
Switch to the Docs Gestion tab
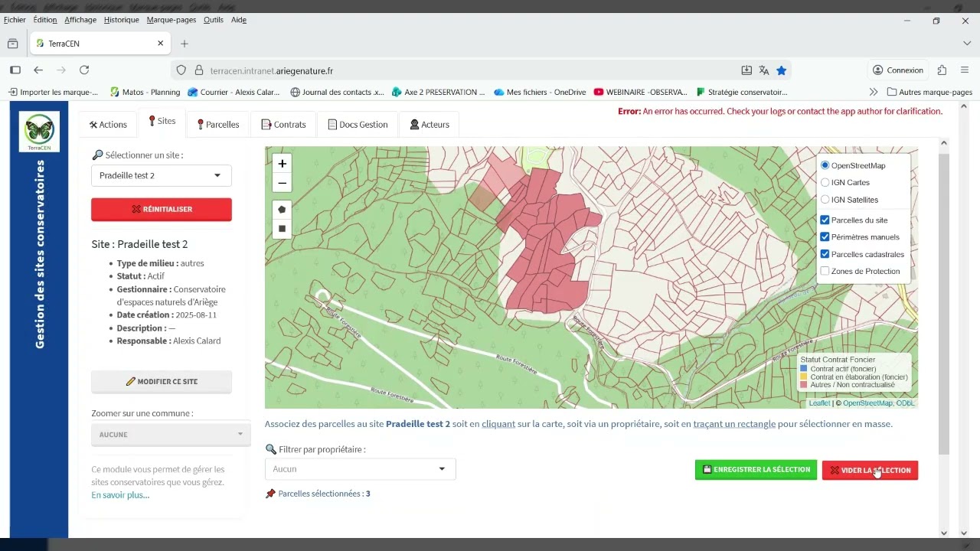click(358, 124)
